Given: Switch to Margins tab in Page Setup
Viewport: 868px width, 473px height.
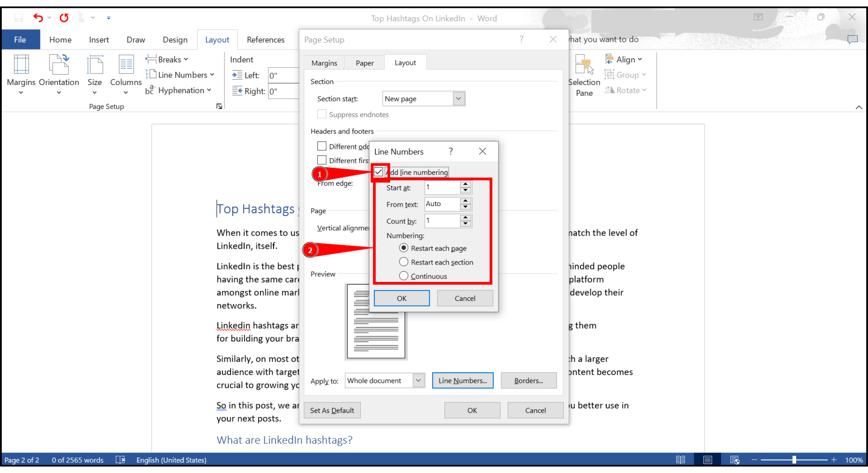Looking at the screenshot, I should pyautogui.click(x=324, y=63).
